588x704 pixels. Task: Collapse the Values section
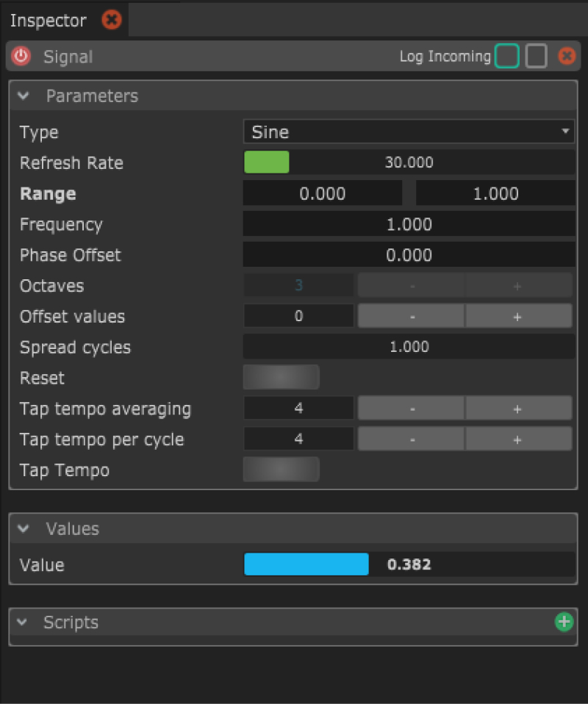pos(24,529)
